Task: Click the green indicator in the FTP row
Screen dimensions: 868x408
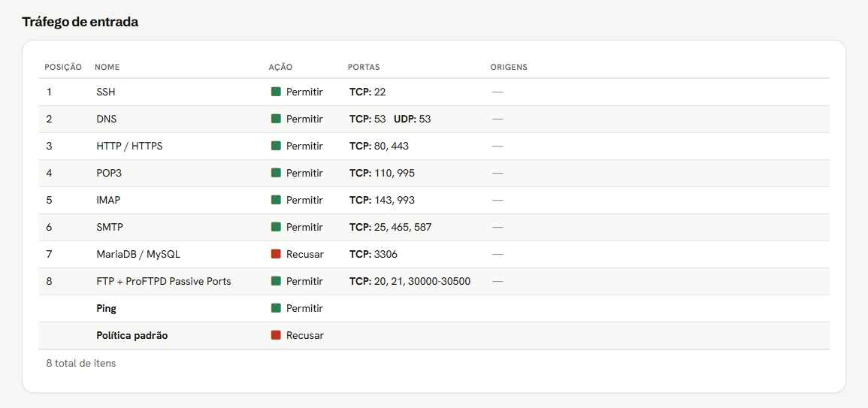Action: coord(276,281)
